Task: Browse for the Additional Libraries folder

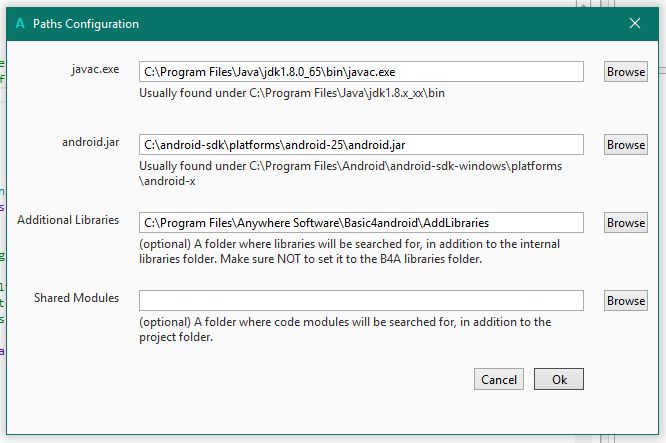Action: (626, 223)
